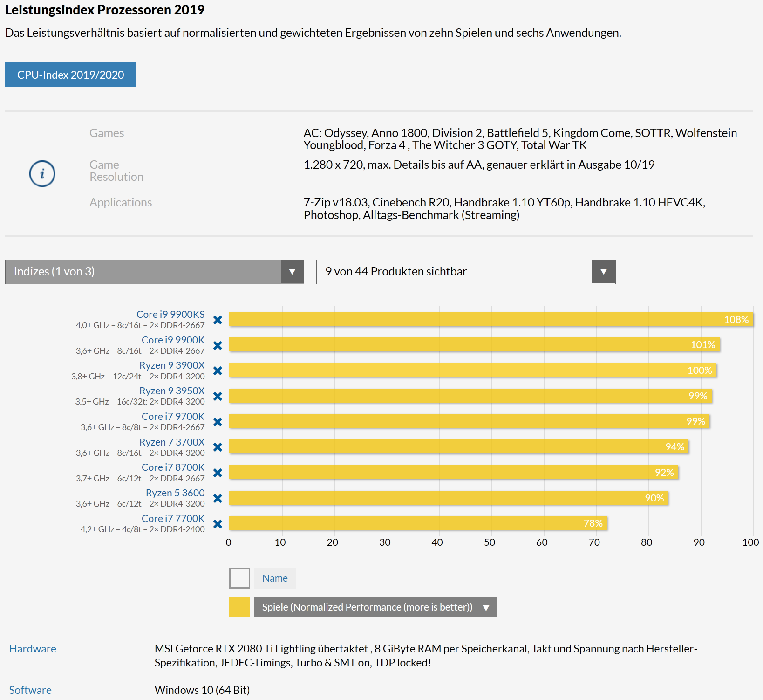This screenshot has height=700, width=763.
Task: Click the yellow Spiele legend swatch
Action: (x=239, y=607)
